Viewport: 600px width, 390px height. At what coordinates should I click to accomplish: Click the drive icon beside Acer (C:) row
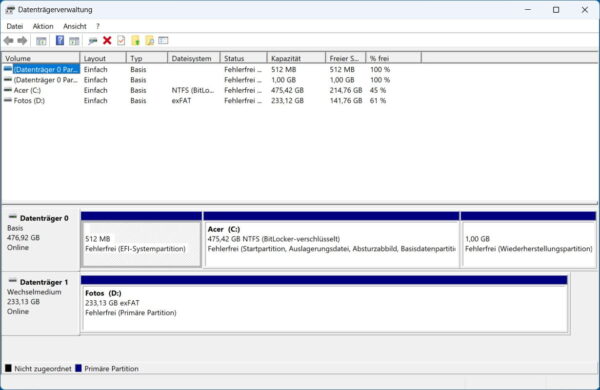8,90
